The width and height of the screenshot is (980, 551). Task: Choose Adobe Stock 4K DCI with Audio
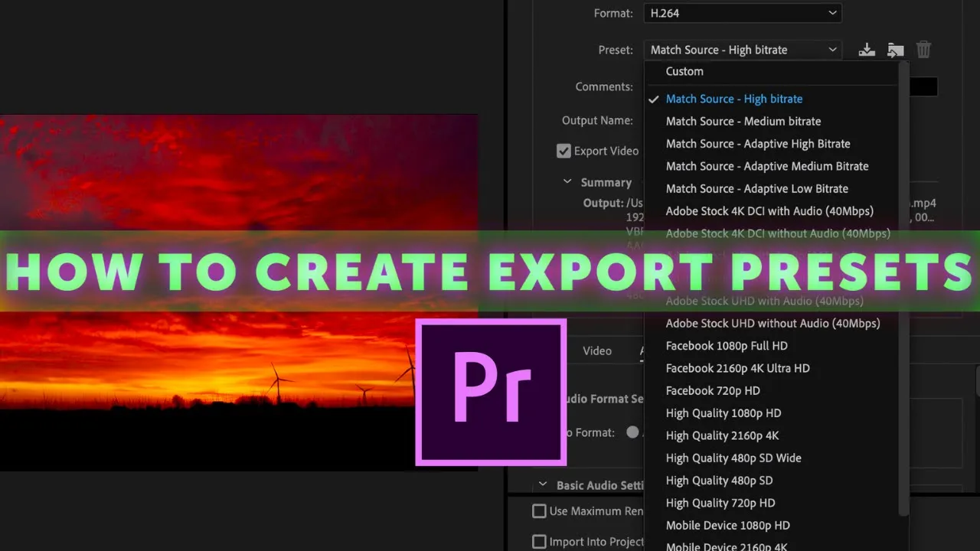click(x=771, y=211)
